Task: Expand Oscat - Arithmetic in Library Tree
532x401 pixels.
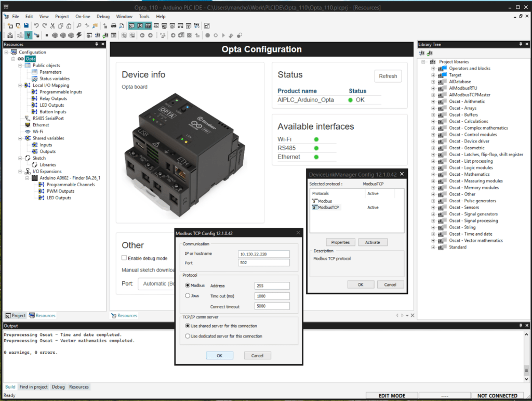Action: (433, 101)
